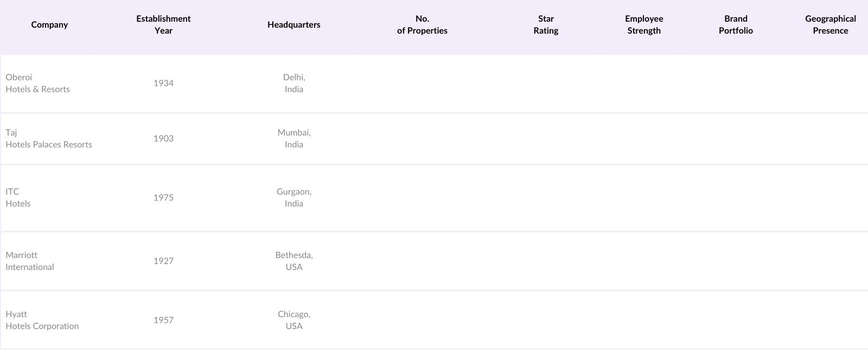This screenshot has width=868, height=354.
Task: Click the Headquarters column header
Action: click(x=293, y=25)
